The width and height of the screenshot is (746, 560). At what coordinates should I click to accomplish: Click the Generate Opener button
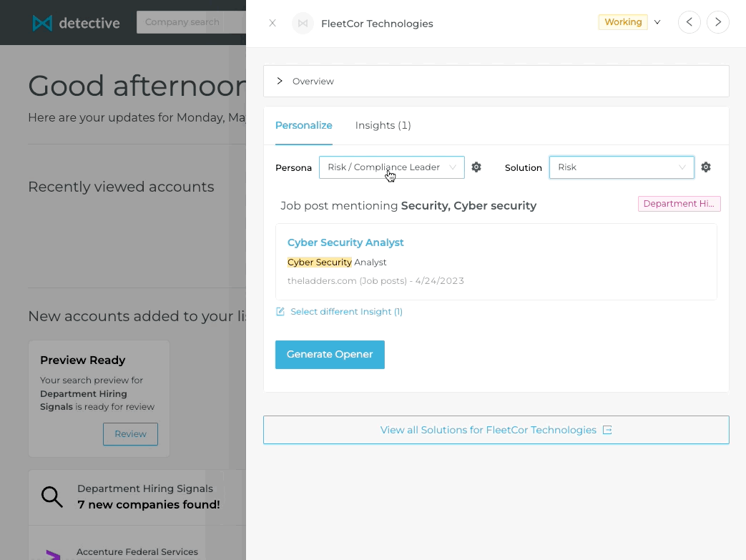tap(330, 355)
